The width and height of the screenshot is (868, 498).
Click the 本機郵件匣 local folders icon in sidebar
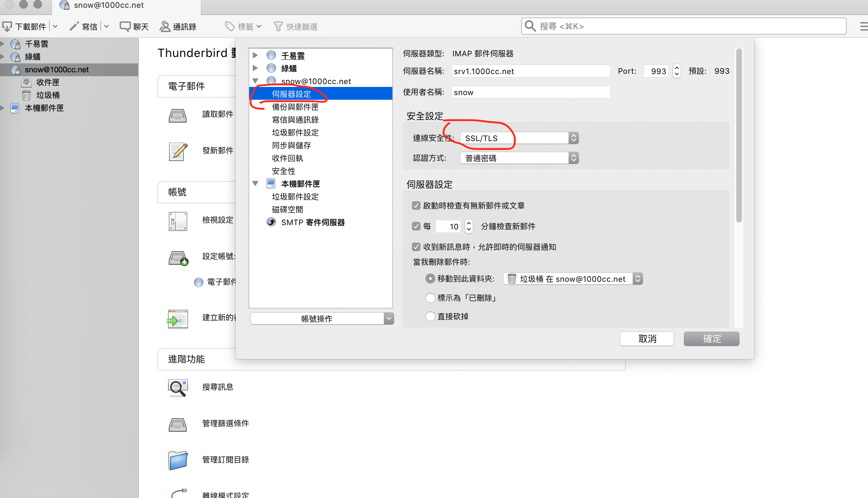(15, 108)
